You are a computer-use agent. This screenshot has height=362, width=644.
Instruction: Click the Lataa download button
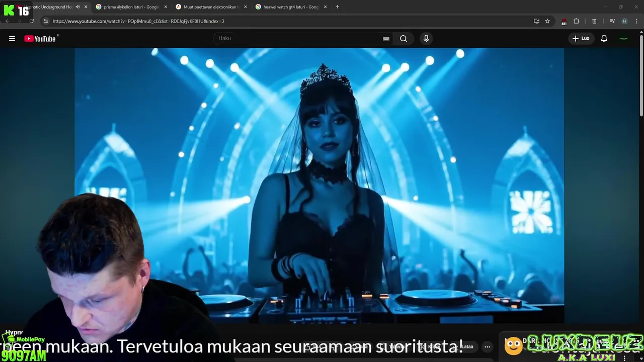pos(464,346)
